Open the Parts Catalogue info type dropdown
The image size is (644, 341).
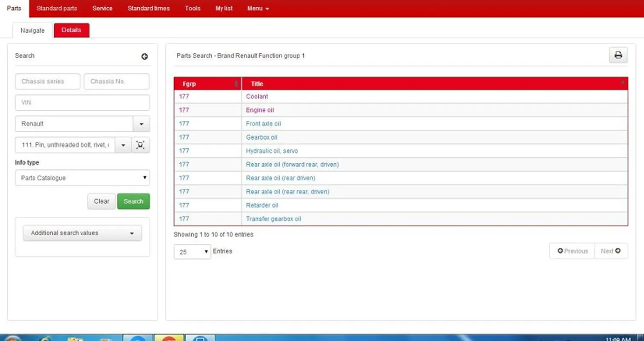83,178
